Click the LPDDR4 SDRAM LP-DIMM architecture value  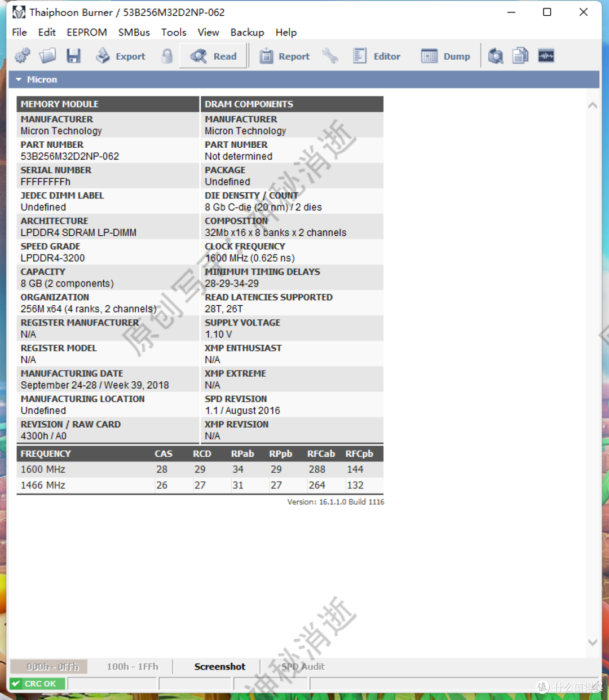78,232
